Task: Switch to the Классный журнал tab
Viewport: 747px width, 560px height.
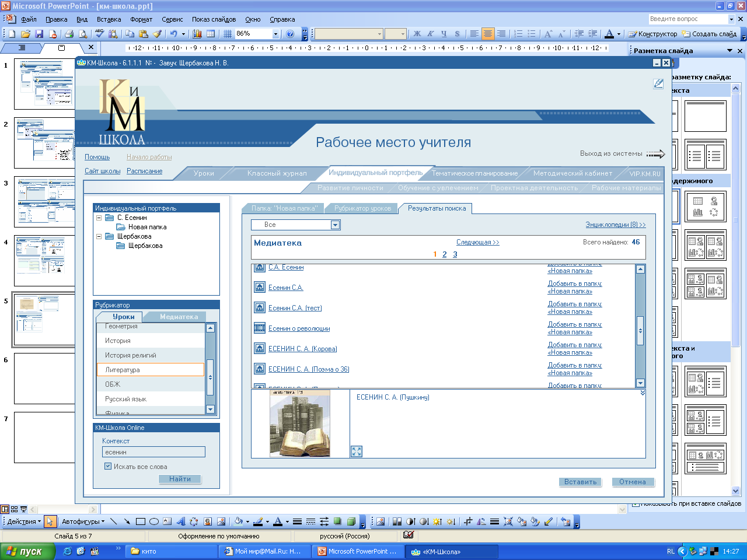Action: (x=277, y=173)
